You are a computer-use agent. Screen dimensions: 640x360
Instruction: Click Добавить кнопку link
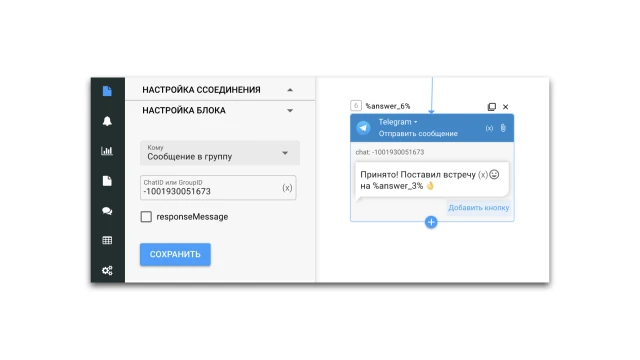tap(479, 208)
